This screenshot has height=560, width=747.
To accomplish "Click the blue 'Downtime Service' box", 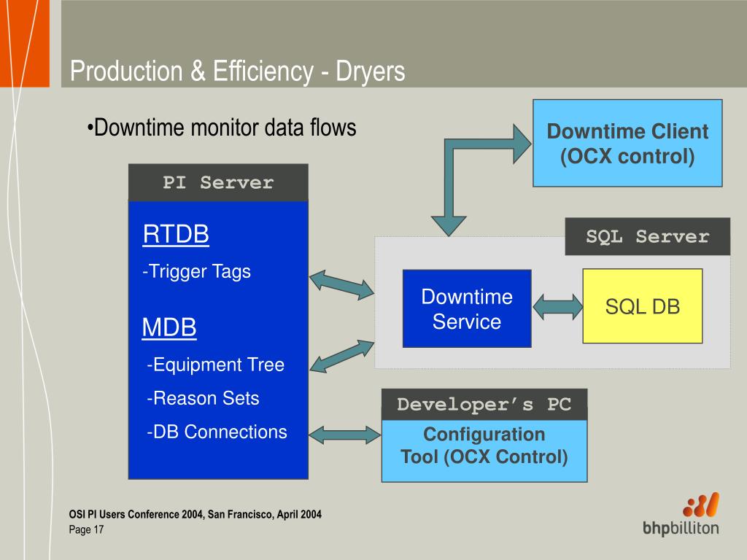I will coord(467,308).
